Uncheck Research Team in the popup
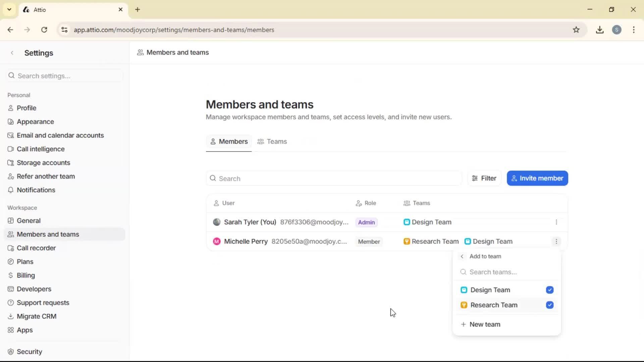Screen dimensions: 644x362 550,305
